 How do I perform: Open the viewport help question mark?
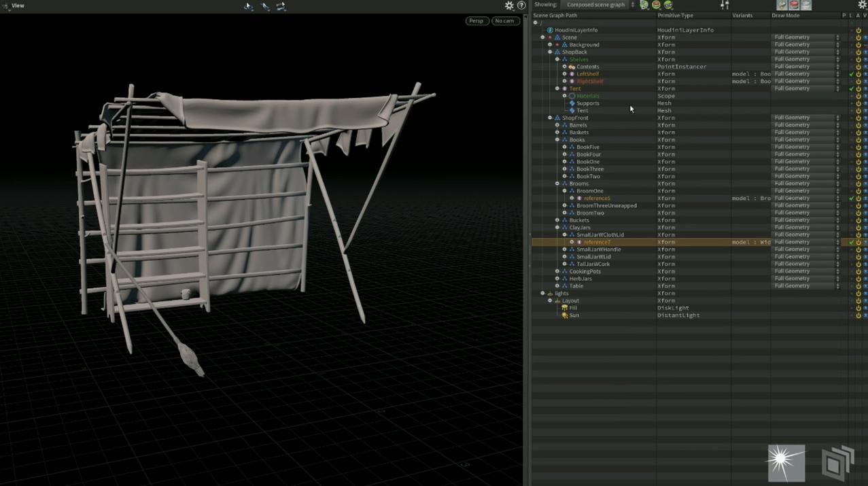tap(521, 5)
